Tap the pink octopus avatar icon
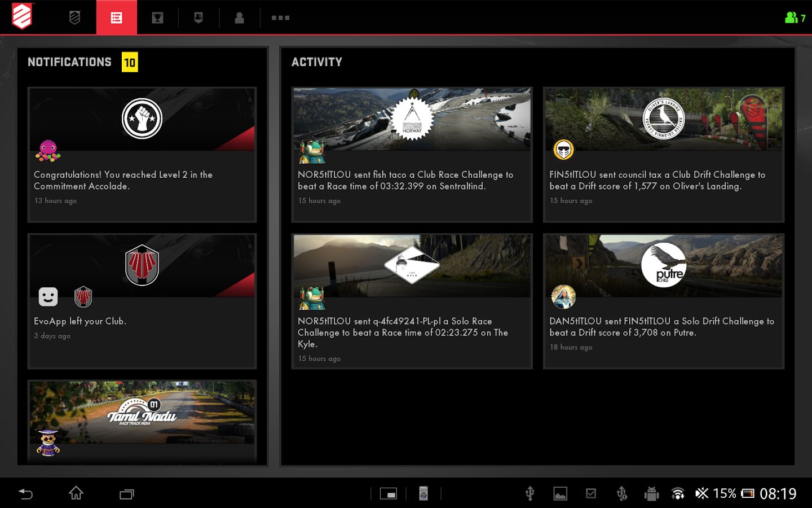 tap(48, 151)
